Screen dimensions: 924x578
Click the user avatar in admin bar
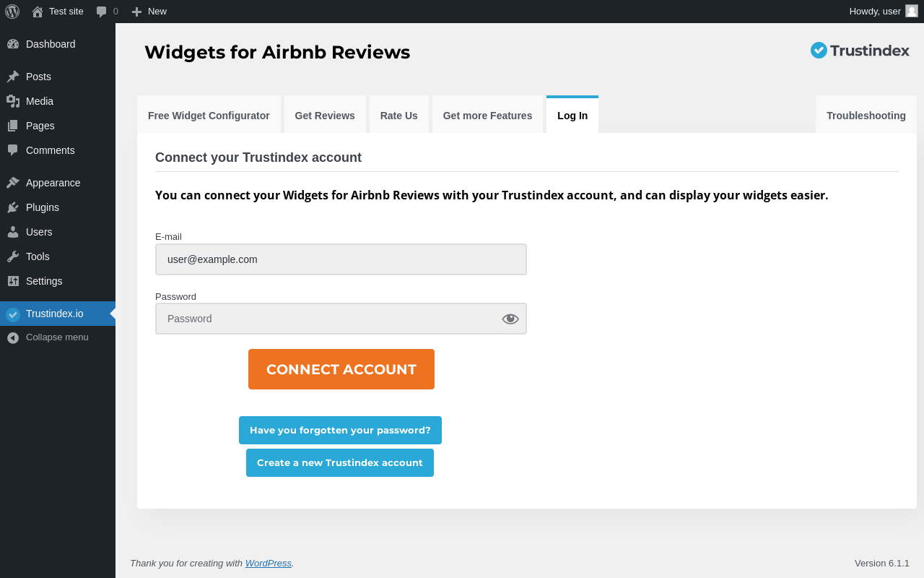[x=912, y=11]
